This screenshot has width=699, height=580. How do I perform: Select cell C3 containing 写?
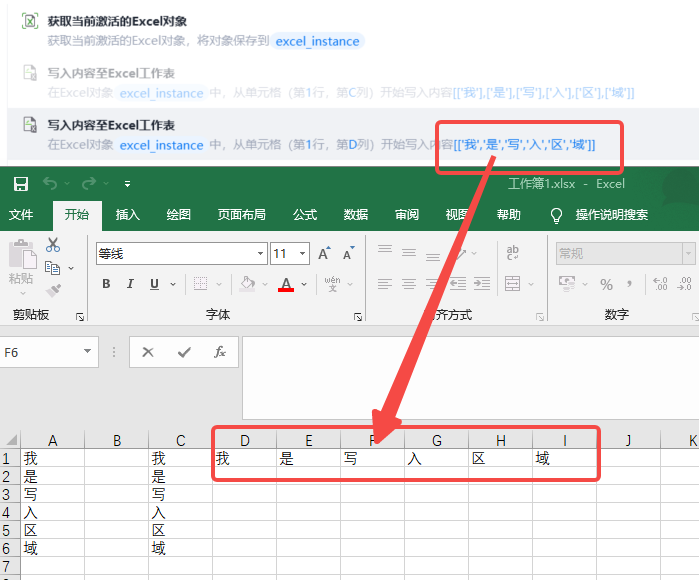pos(180,494)
